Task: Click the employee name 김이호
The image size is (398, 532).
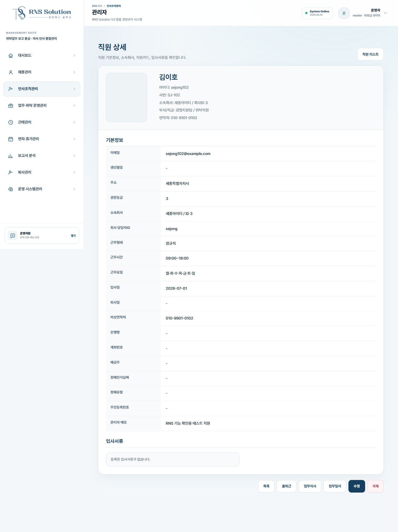Action: tap(168, 77)
